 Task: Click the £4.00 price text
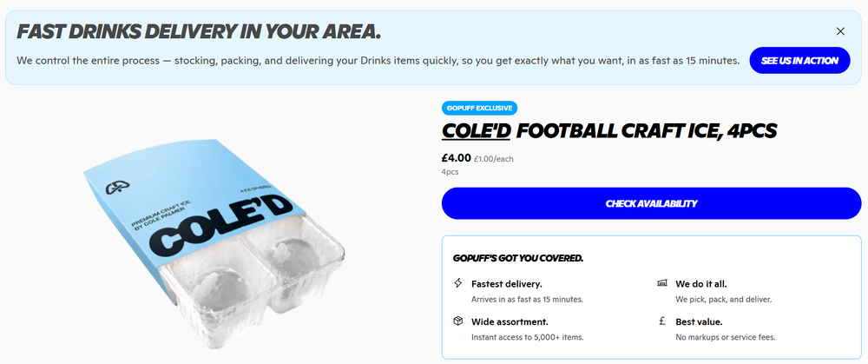pos(457,158)
